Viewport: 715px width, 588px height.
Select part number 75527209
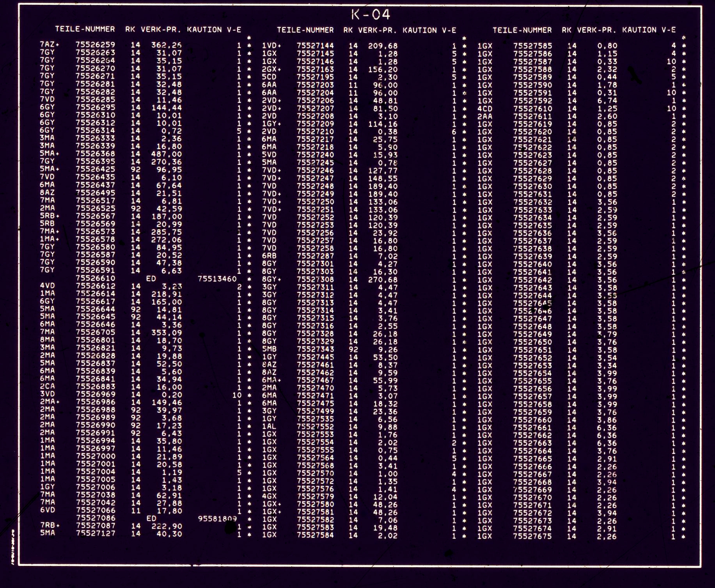315,124
